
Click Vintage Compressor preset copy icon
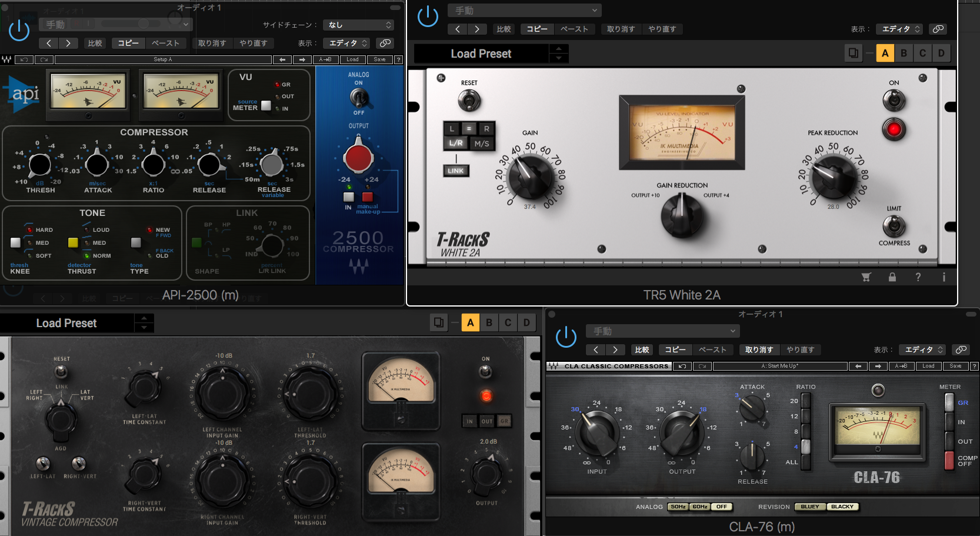439,322
